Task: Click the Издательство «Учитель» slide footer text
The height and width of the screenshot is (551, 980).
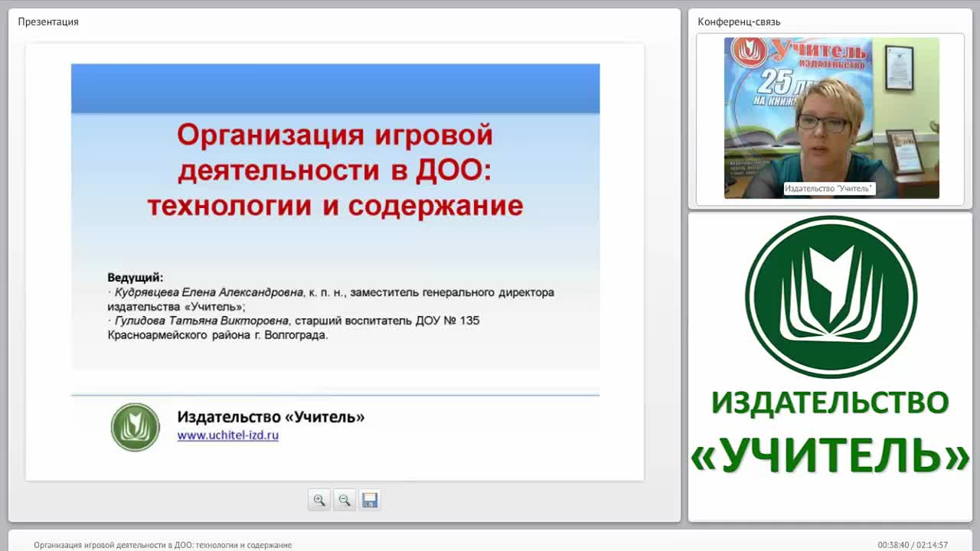Action: (271, 417)
